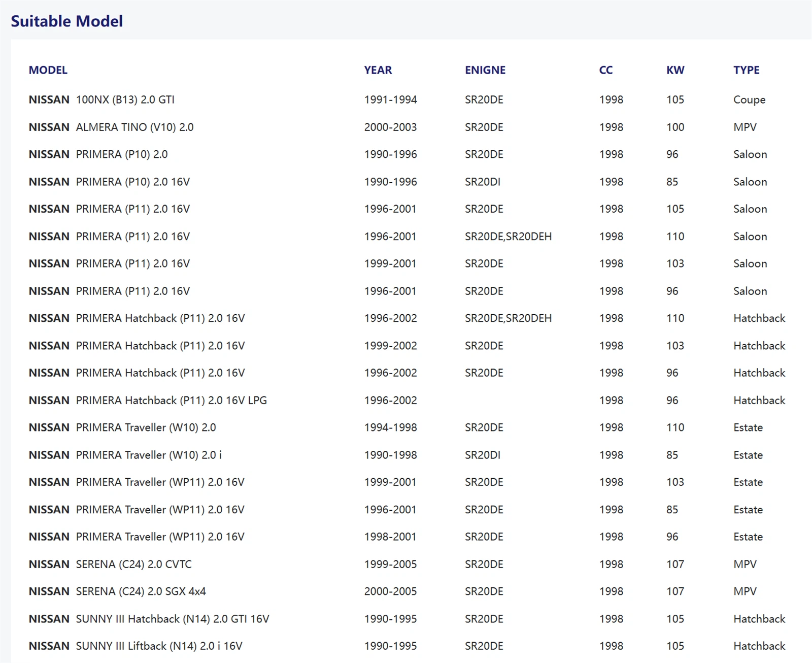Click the Hatchback type in the SUNNY III Liftback row

[759, 646]
